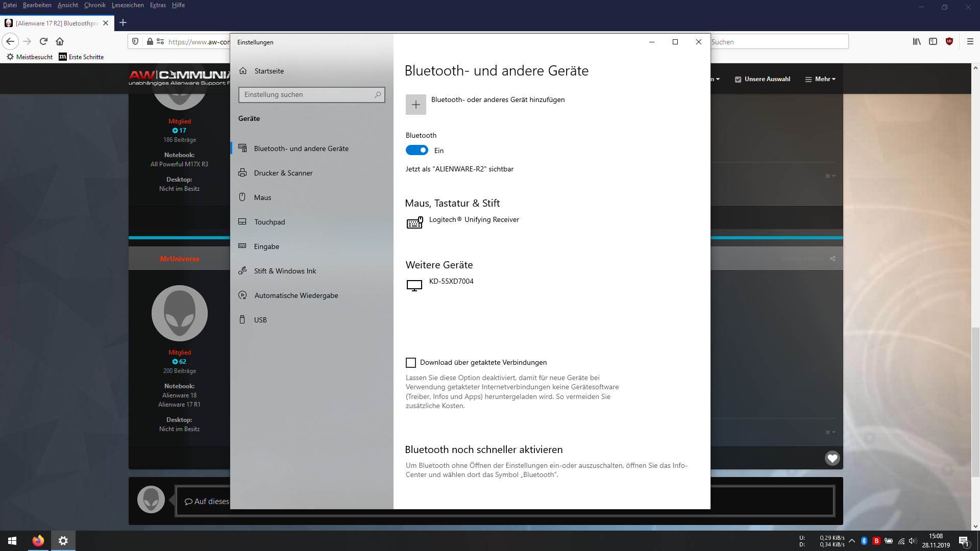Click the Logitech Unifying Receiver device
The width and height of the screenshot is (980, 551).
click(474, 220)
